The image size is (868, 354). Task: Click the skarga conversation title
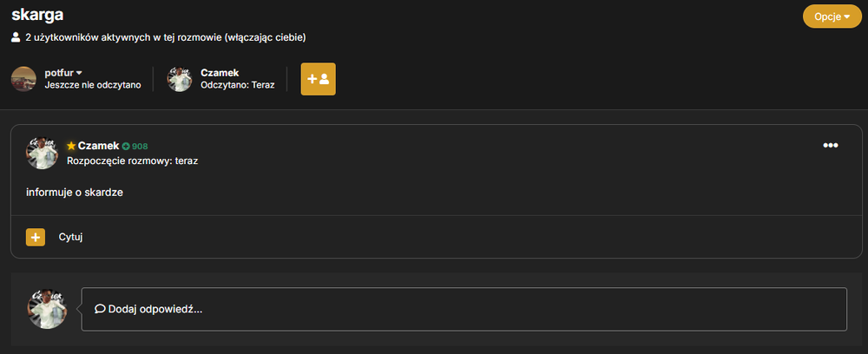coord(37,15)
